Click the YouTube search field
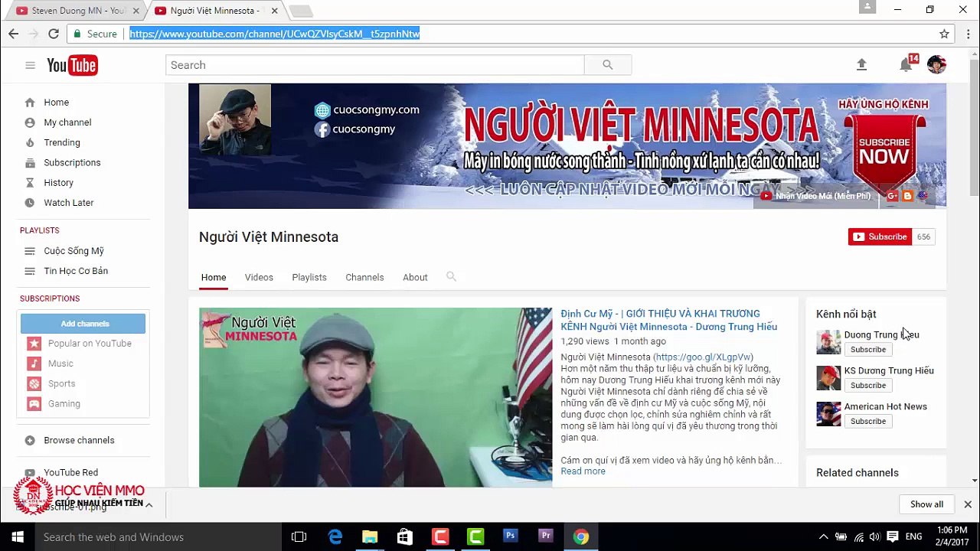This screenshot has height=551, width=980. [374, 65]
